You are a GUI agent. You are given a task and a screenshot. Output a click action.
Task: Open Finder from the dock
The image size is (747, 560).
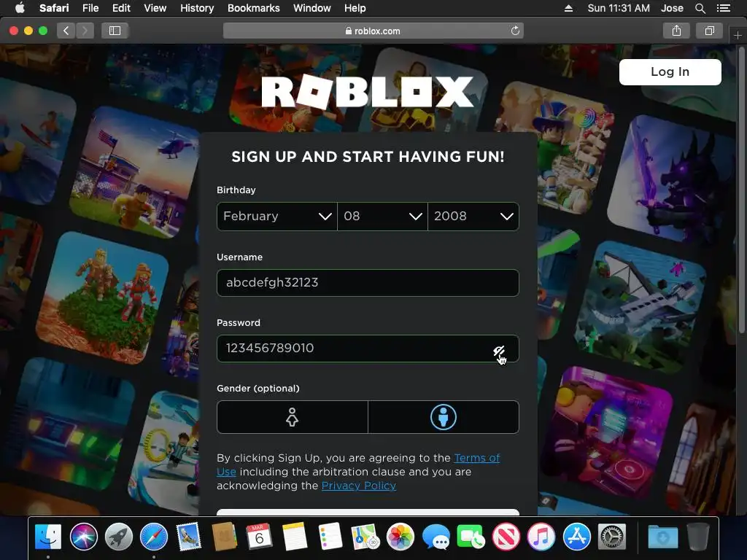tap(48, 537)
